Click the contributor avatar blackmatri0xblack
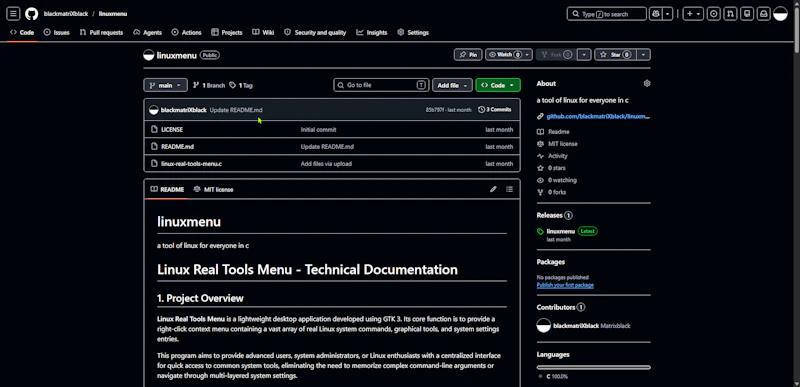Screen dimensions: 800x387 click(x=544, y=325)
